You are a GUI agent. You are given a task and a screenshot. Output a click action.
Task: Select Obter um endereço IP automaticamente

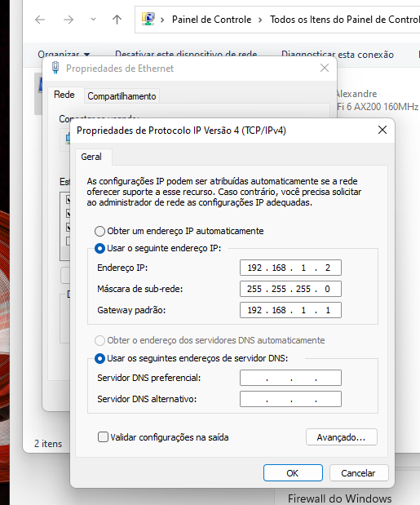point(99,231)
